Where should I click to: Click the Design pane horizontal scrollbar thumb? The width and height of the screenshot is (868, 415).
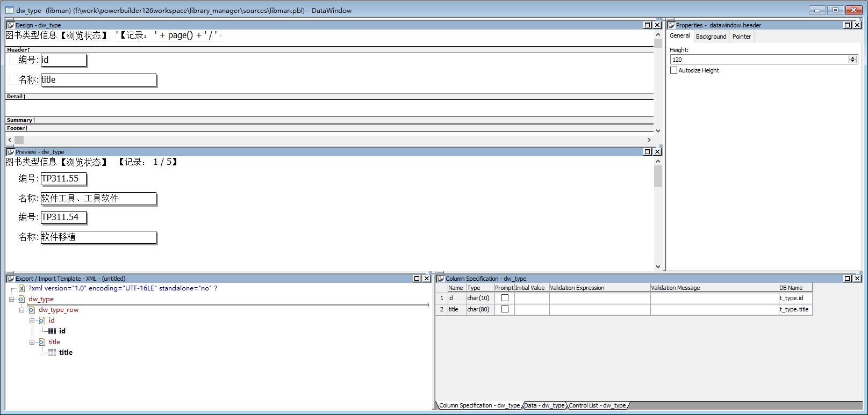coord(19,140)
